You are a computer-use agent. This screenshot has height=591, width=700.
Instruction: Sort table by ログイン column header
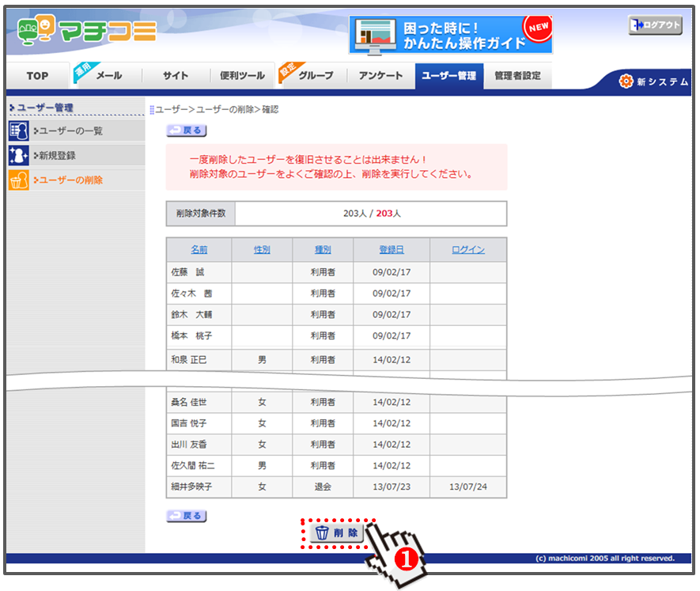coord(467,249)
